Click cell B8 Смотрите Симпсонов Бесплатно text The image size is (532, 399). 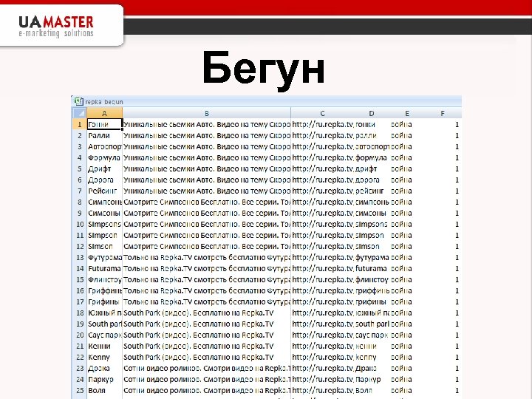pos(207,202)
